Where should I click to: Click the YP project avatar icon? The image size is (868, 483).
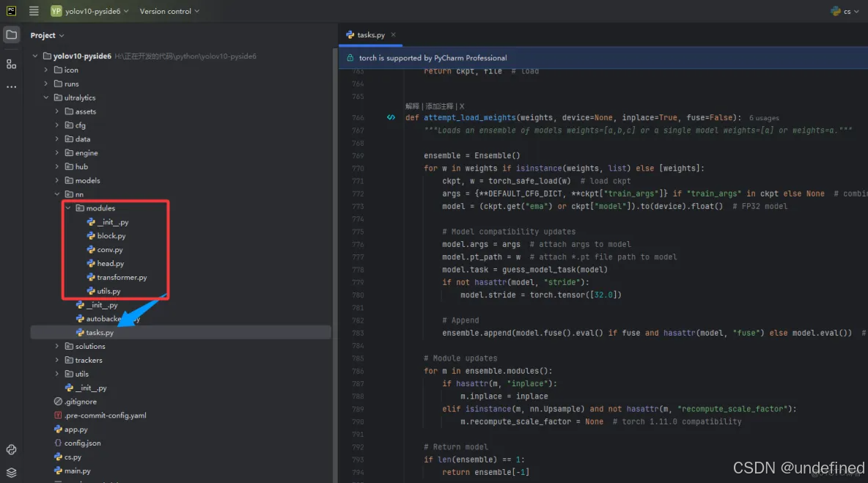(x=55, y=11)
